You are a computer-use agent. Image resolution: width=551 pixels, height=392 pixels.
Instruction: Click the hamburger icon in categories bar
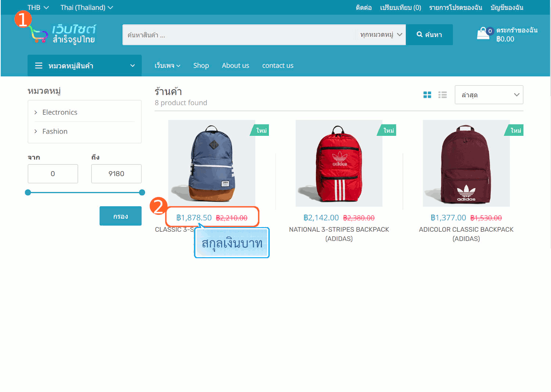tap(39, 66)
